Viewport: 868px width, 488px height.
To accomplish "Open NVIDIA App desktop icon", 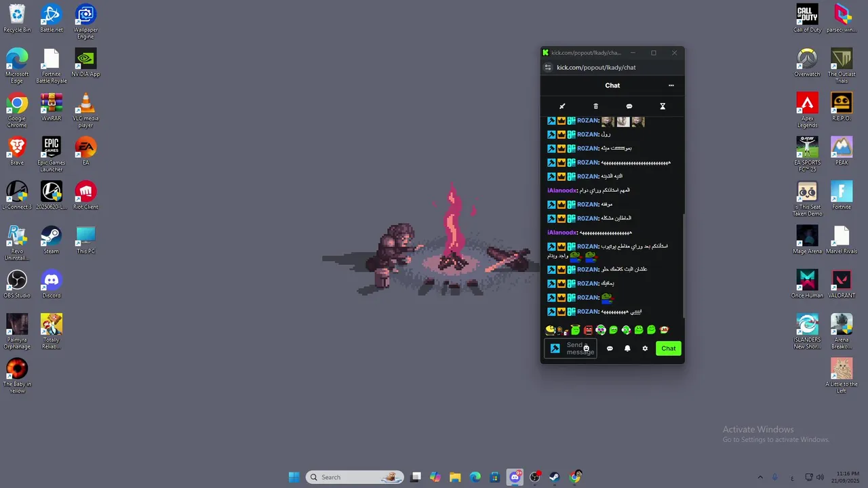I will pos(85,63).
